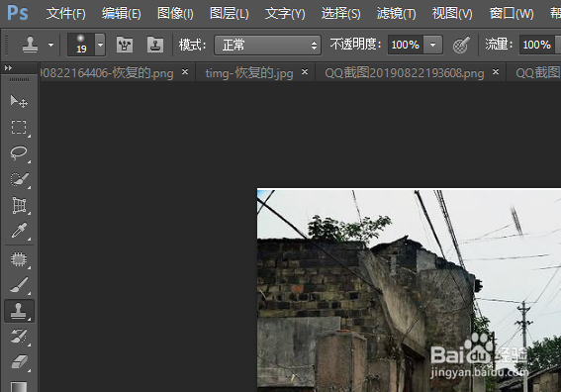This screenshot has width=561, height=392.
Task: Toggle the Brush panel icon
Action: coord(125,45)
